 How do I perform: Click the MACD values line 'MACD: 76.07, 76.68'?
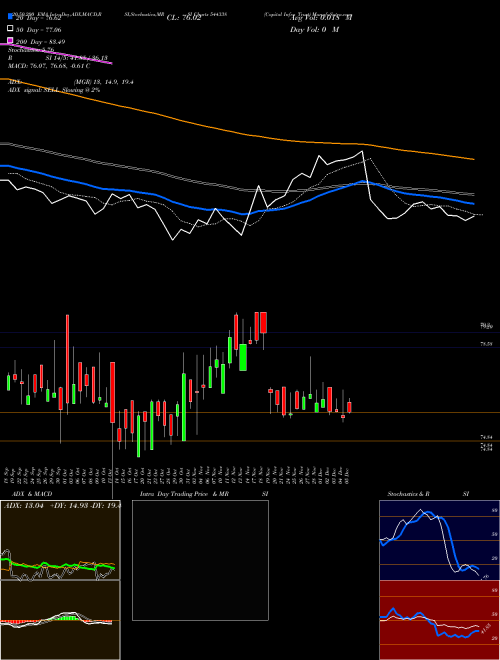[49, 66]
